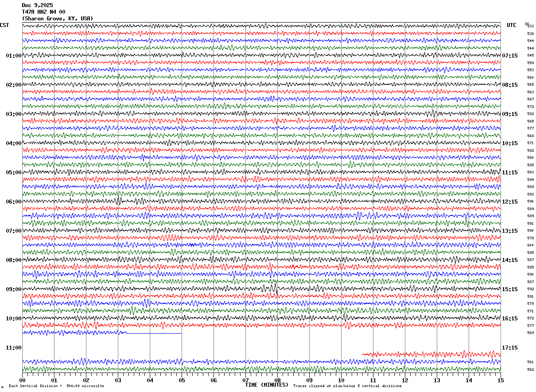Select the 09:00 CST time label
The height and width of the screenshot is (392, 536).
(x=14, y=289)
